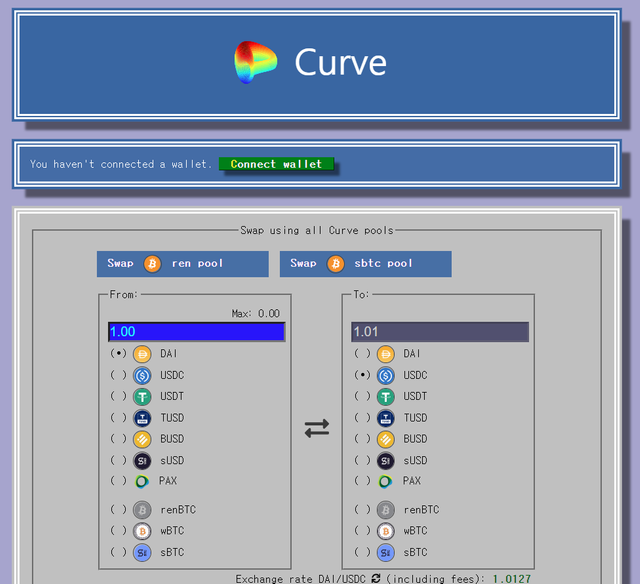Select USDT radio button in To box
Screen dimensions: 640x584
pyautogui.click(x=362, y=396)
